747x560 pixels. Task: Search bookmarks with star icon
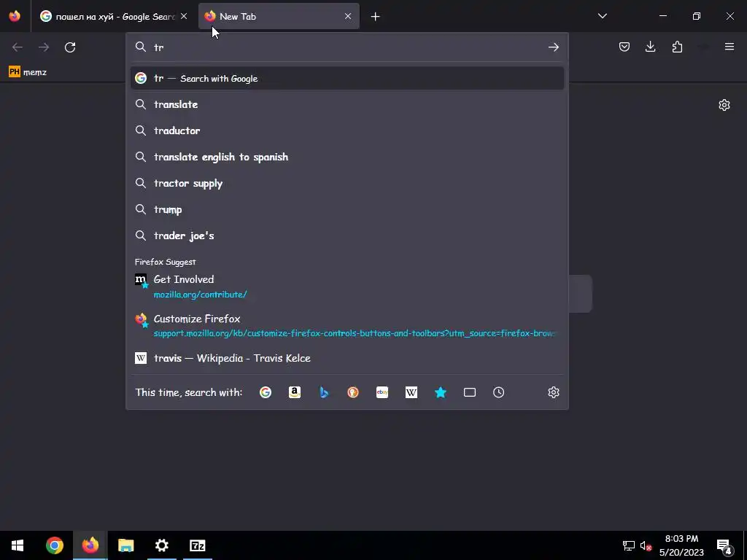[441, 392]
